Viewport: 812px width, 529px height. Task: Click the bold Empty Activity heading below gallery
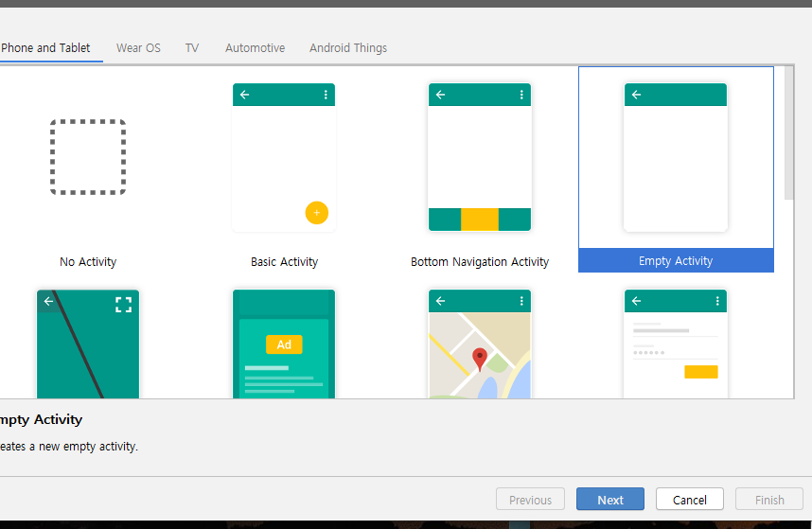41,419
